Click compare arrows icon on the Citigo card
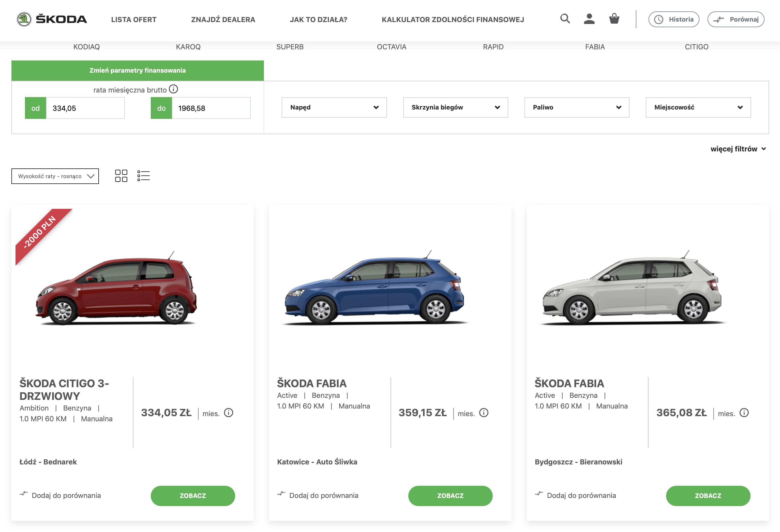780x532 pixels. [23, 493]
